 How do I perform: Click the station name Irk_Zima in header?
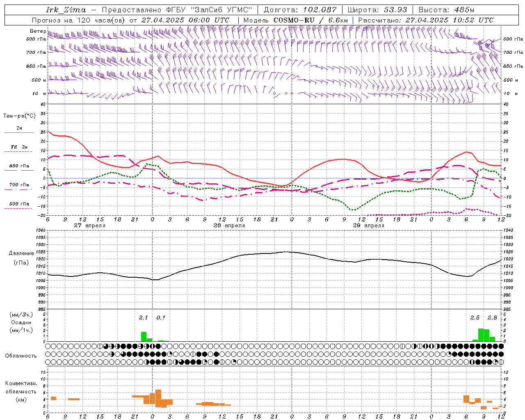coord(66,10)
